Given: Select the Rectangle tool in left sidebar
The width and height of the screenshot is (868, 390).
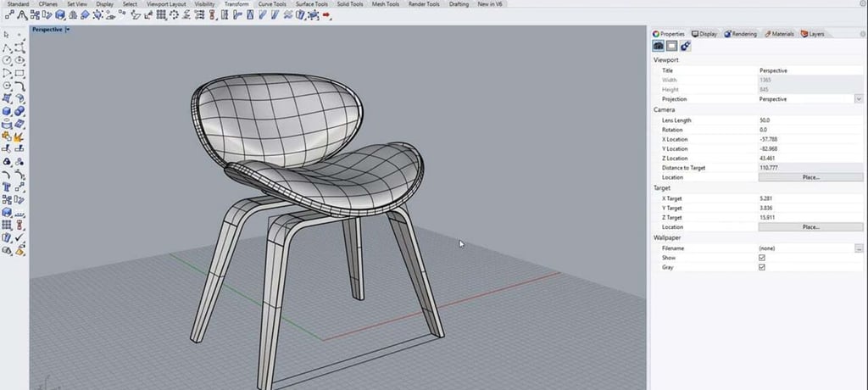Looking at the screenshot, I should coord(19,73).
